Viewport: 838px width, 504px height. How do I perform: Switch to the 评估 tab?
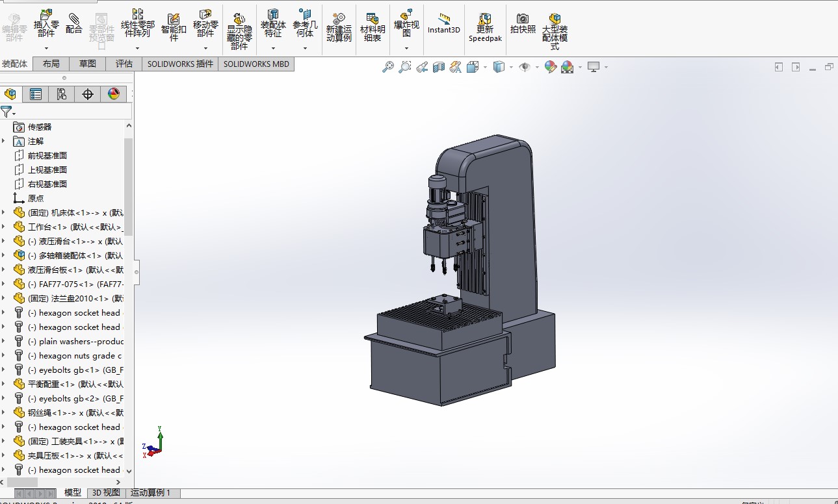tap(124, 64)
